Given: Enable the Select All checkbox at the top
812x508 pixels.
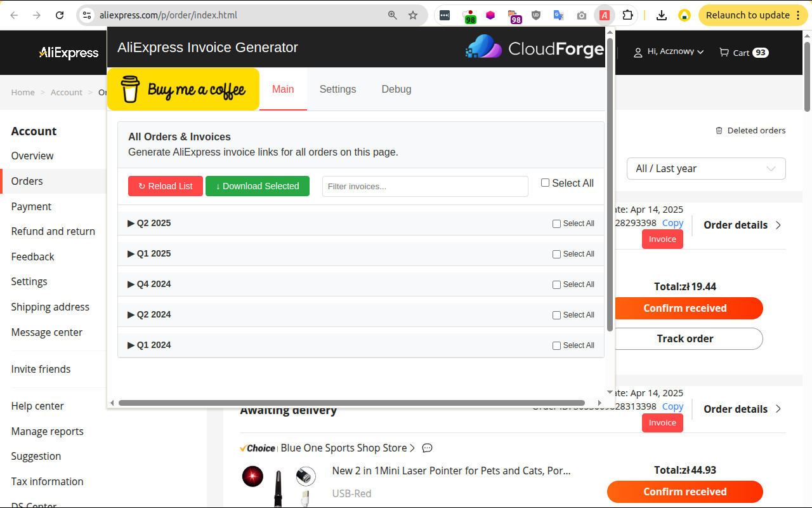Looking at the screenshot, I should point(545,182).
